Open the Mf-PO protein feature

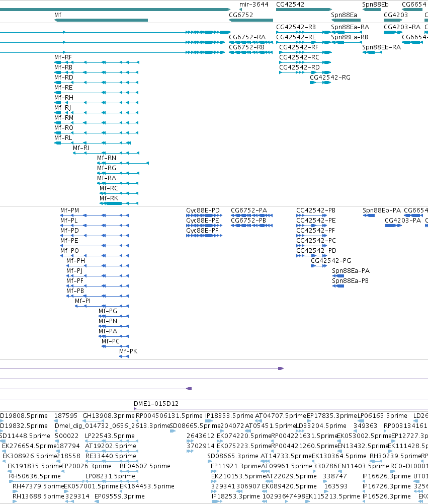95,256
